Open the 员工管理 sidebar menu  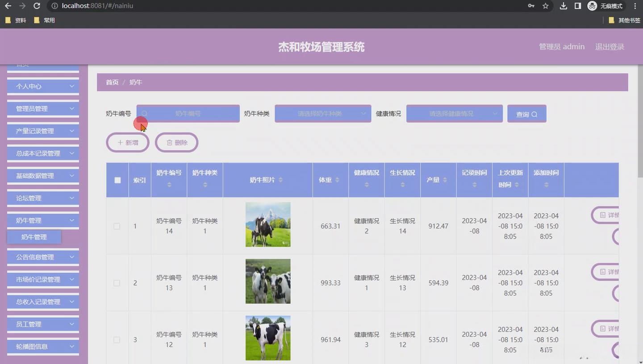(x=42, y=324)
